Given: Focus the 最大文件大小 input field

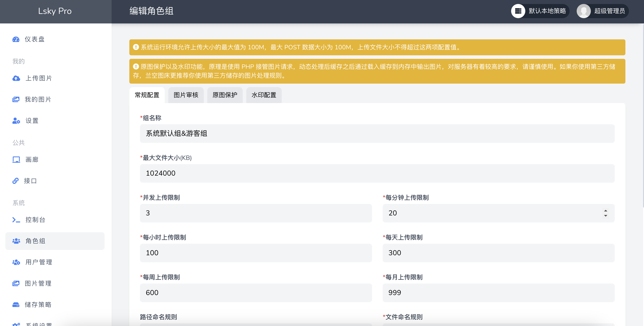Looking at the screenshot, I should point(377,173).
